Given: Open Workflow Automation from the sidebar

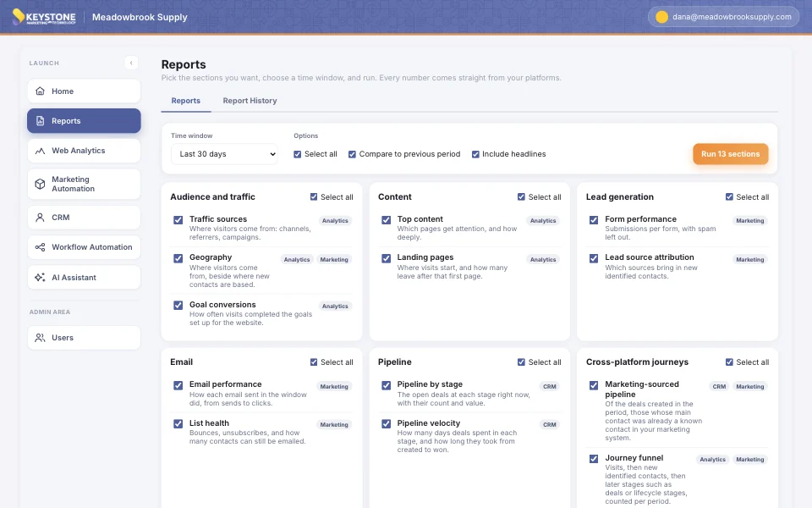Looking at the screenshot, I should tap(84, 247).
